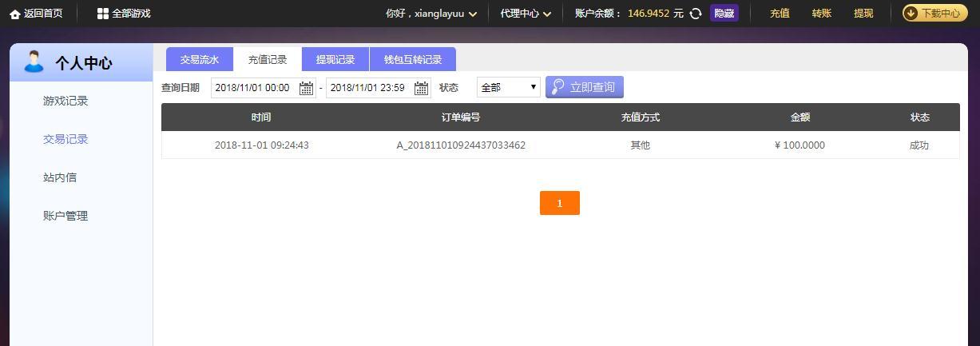Click the amount ¥ 100.0000
The height and width of the screenshot is (346, 980).
[799, 145]
